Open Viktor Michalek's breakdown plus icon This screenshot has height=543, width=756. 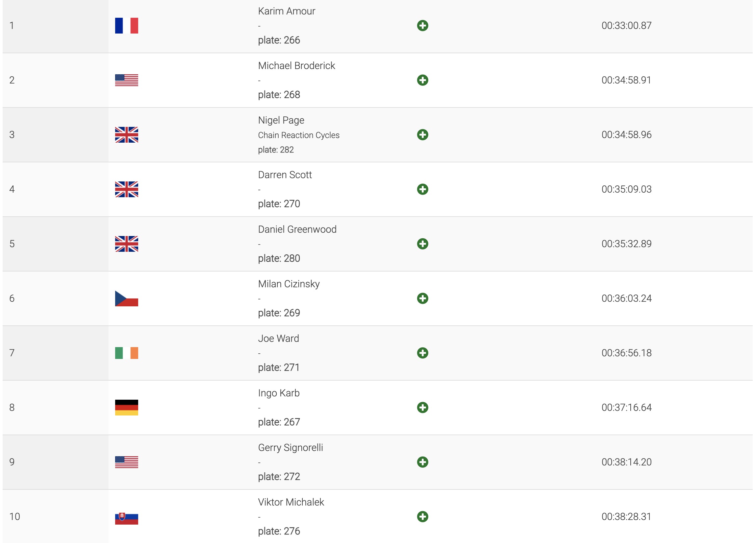422,517
